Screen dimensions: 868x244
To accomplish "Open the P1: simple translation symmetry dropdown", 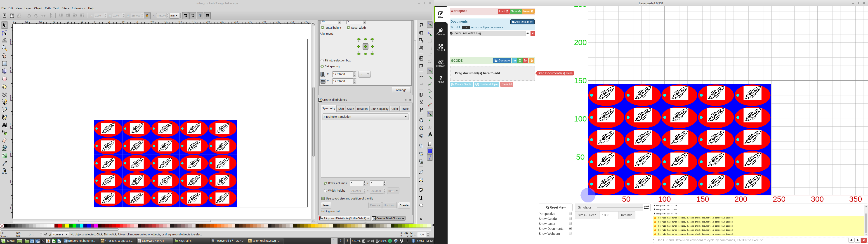I will [365, 116].
